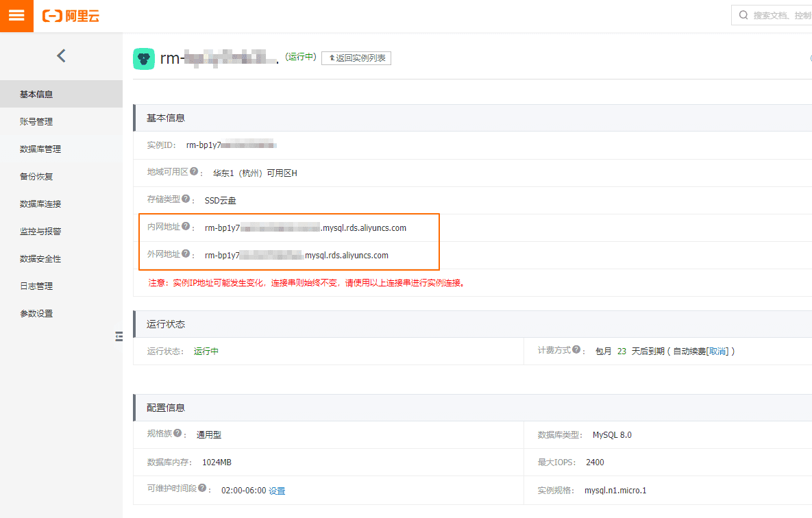
Task: Click the 内网地址 connection string
Action: (306, 228)
